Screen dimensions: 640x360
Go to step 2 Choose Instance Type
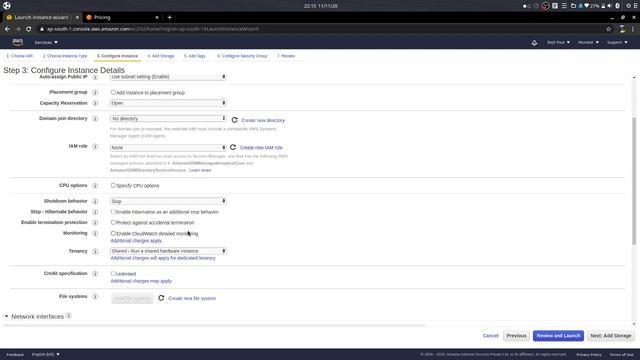point(65,56)
